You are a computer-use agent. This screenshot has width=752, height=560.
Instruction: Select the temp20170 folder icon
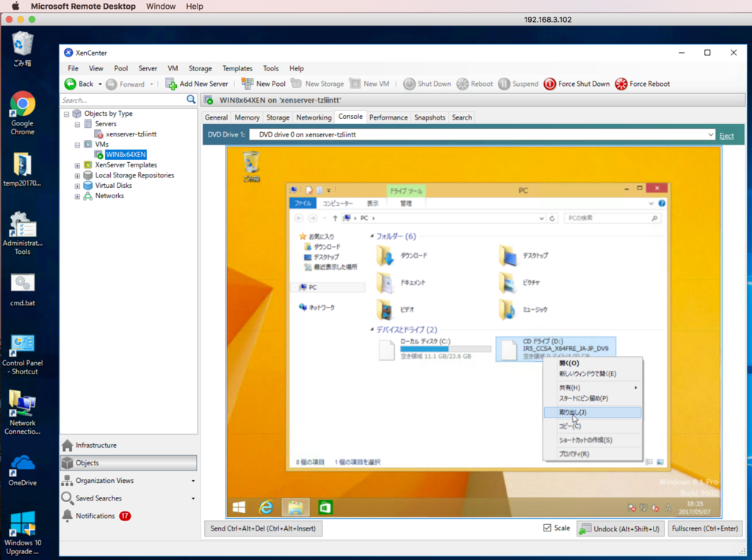pos(22,170)
